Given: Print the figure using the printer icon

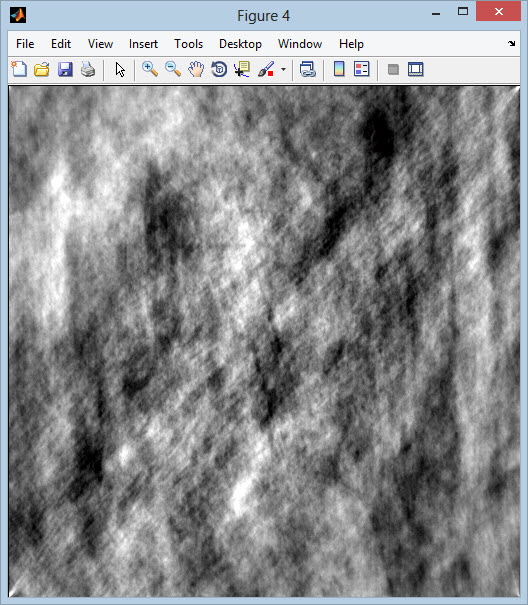Looking at the screenshot, I should [88, 70].
